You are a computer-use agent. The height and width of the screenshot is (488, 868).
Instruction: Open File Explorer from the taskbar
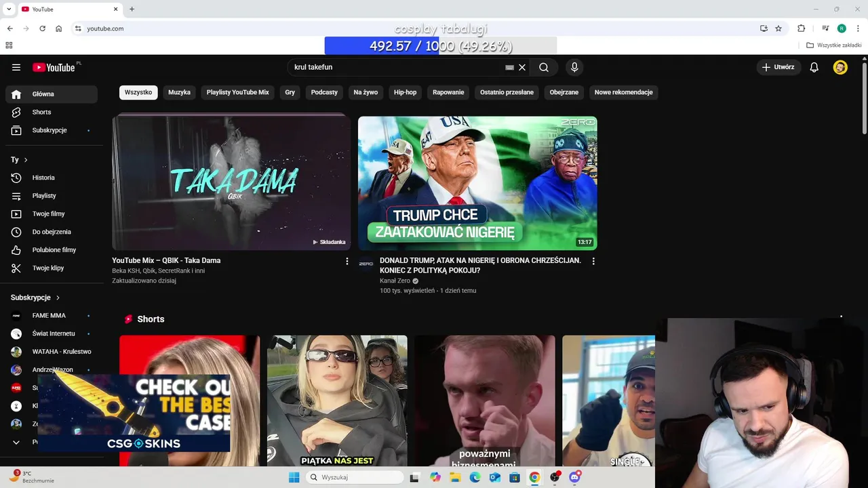[455, 477]
